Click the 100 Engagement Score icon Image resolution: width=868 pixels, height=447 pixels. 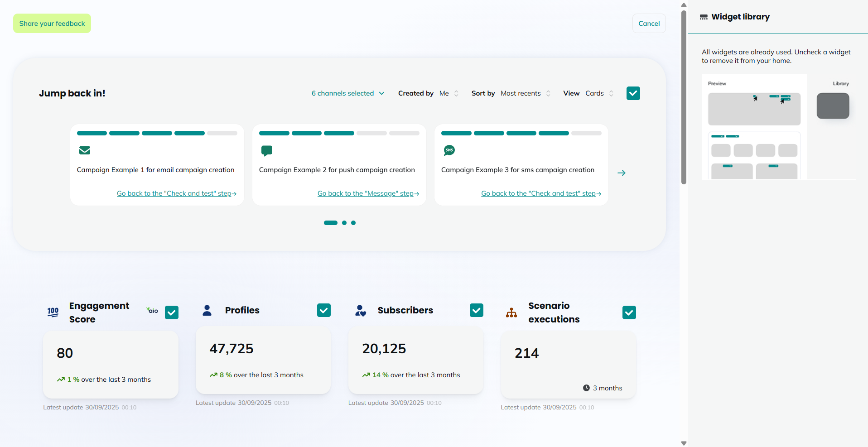[x=53, y=312]
